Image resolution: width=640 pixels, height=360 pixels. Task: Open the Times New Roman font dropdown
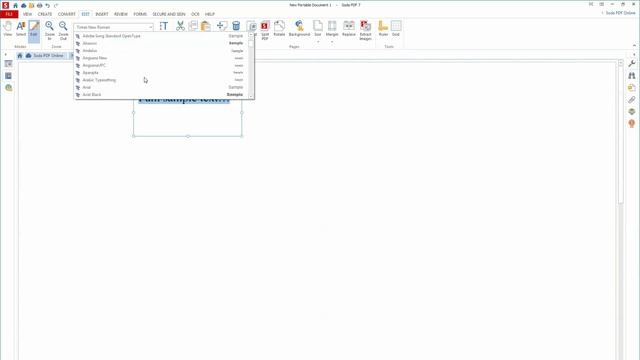[114, 27]
